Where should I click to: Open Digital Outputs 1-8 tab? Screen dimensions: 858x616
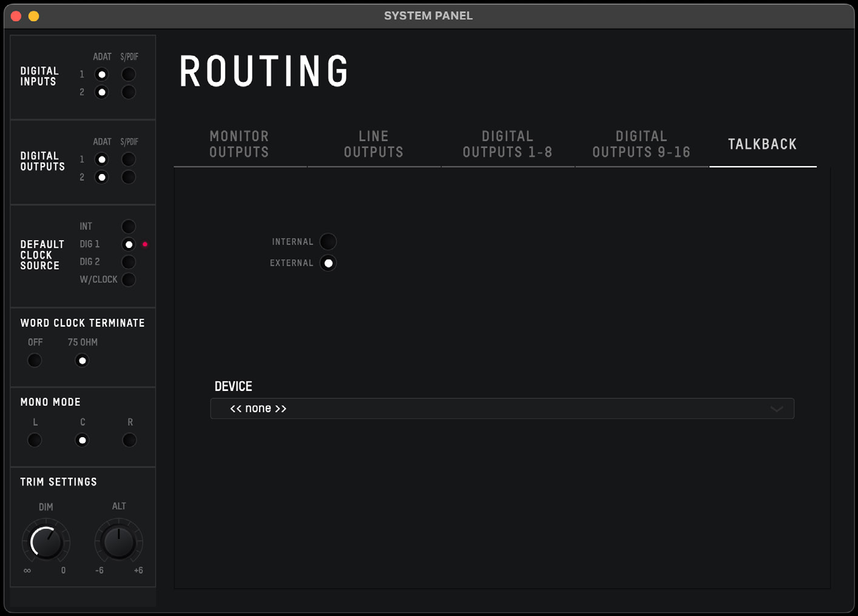pos(508,144)
